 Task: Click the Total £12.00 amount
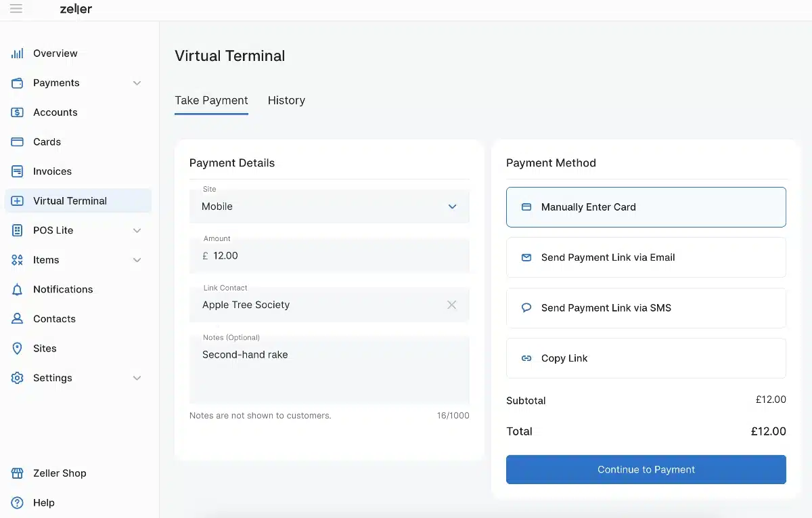click(x=769, y=431)
